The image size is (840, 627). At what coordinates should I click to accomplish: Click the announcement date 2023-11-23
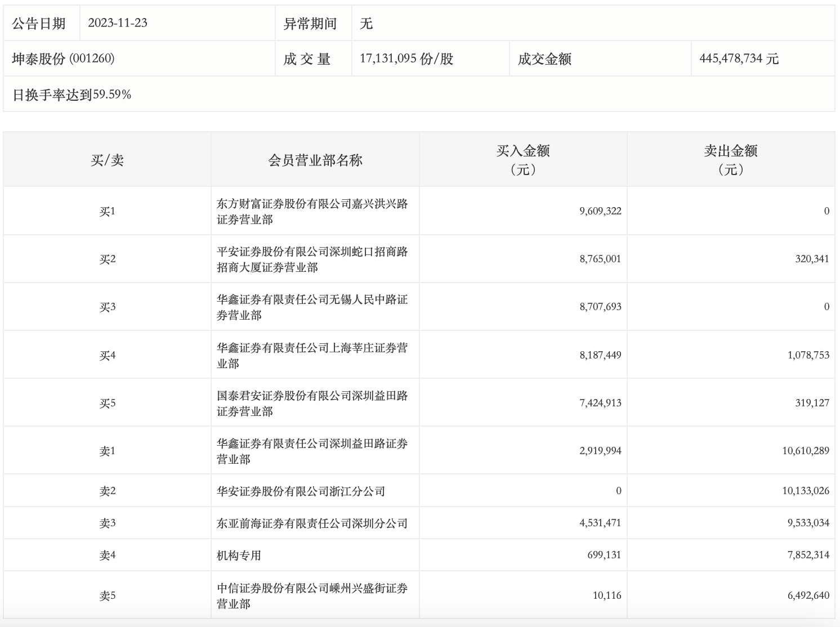tap(118, 23)
